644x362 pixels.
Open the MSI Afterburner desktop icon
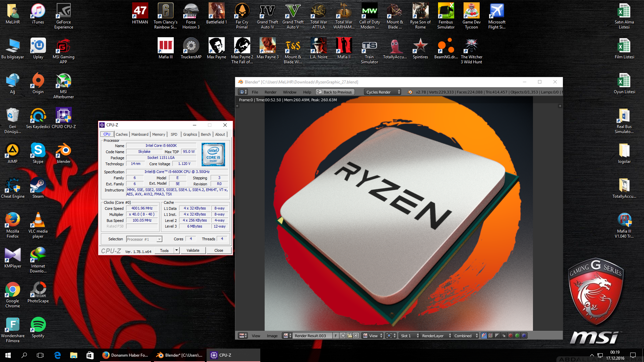(64, 86)
